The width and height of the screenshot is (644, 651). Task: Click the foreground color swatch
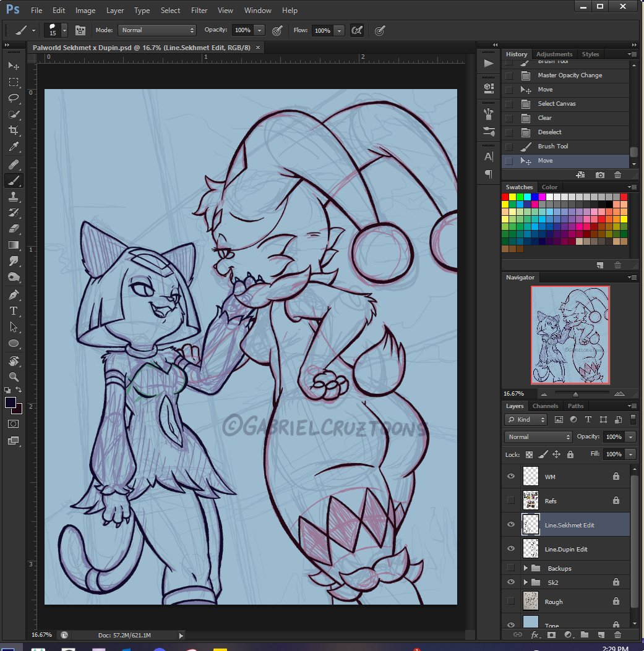[11, 402]
